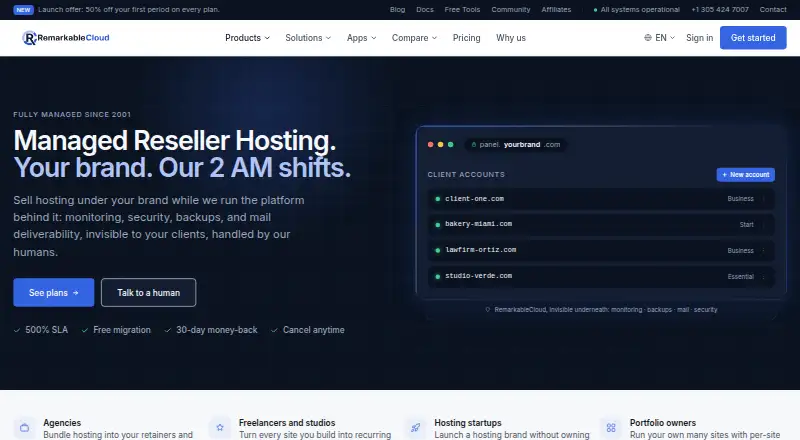Expand the Solutions menu
800x440 pixels.
[308, 38]
